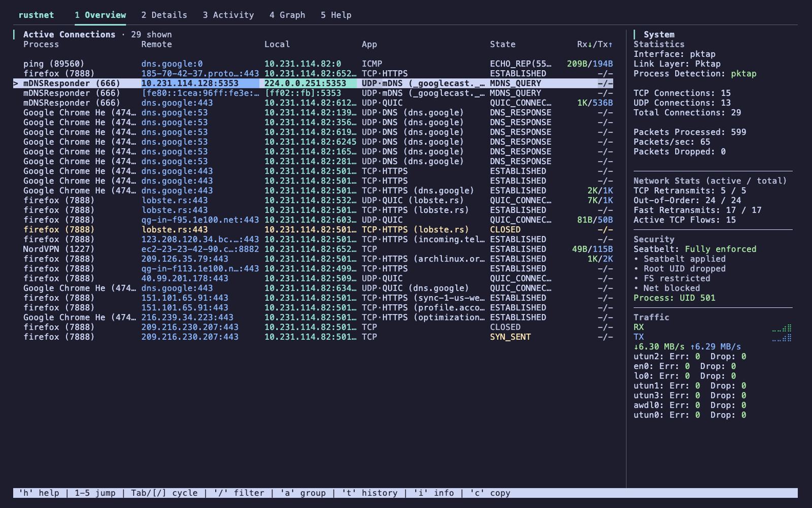This screenshot has width=812, height=508.
Task: Click the App column header
Action: coord(369,44)
